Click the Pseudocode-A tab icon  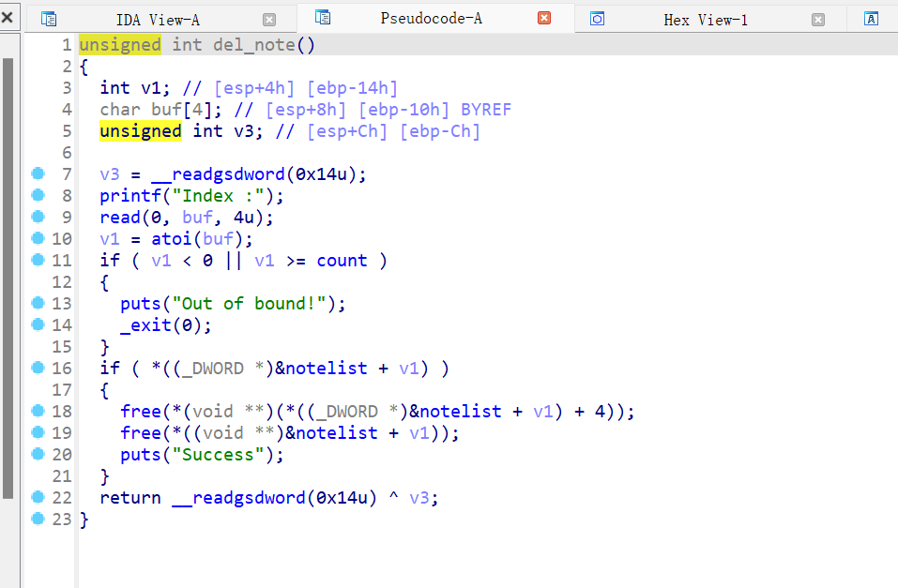tap(323, 18)
